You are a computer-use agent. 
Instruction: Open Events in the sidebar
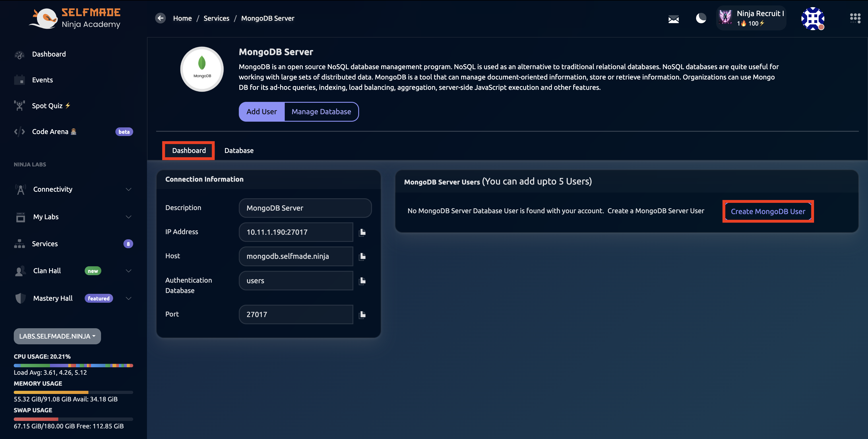point(42,80)
